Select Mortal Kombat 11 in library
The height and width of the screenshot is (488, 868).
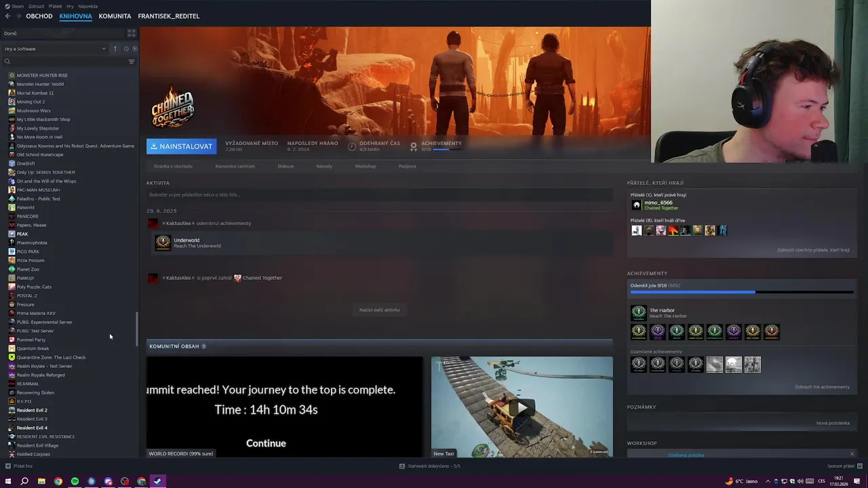pyautogui.click(x=35, y=93)
